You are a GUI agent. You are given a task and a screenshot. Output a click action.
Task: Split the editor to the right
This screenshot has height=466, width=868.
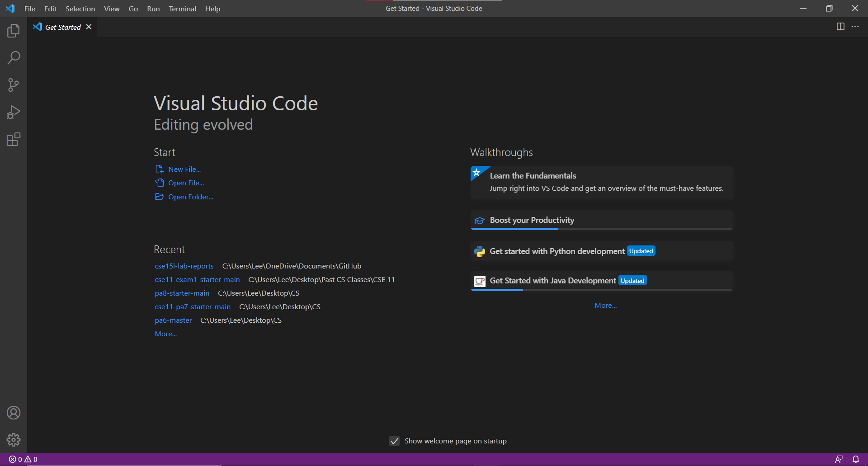tap(840, 27)
